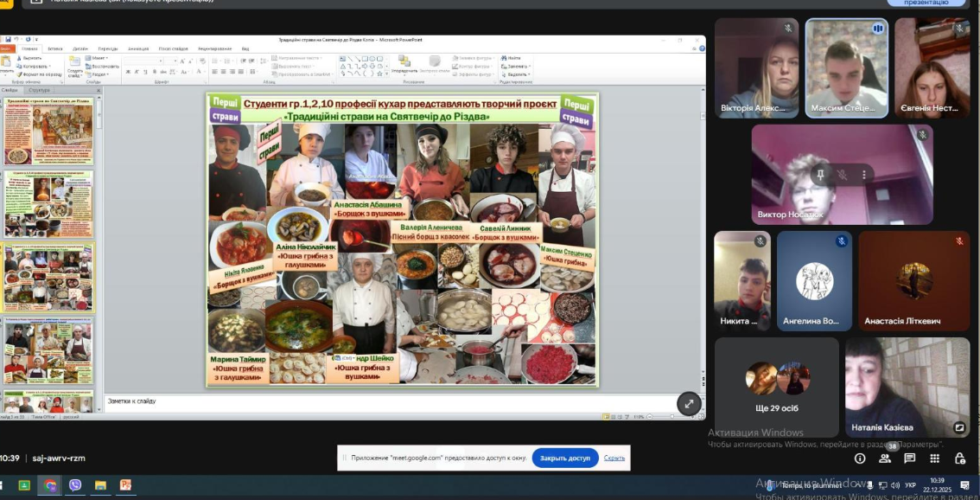Toggle picture-in-picture on Наталія Казієва tile

click(959, 427)
